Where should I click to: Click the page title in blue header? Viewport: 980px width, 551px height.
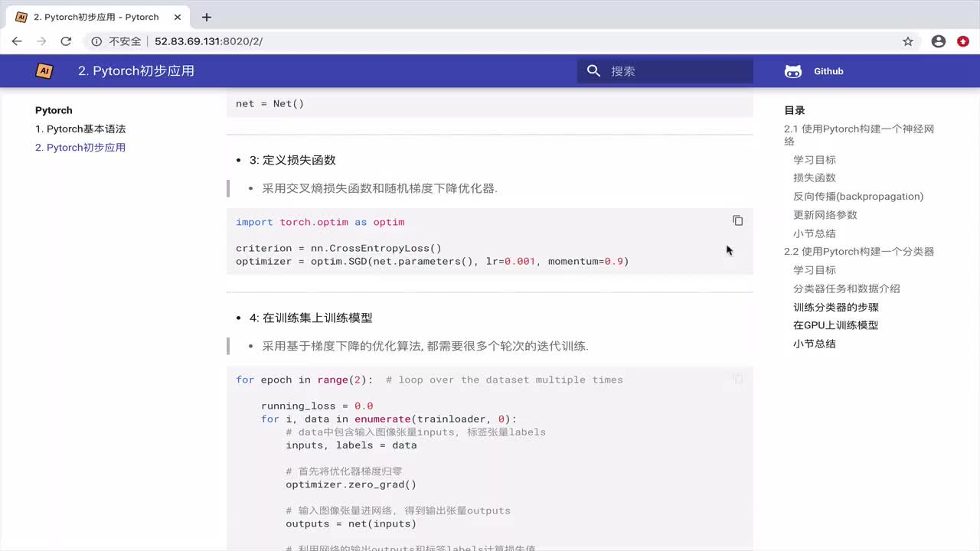click(x=136, y=70)
